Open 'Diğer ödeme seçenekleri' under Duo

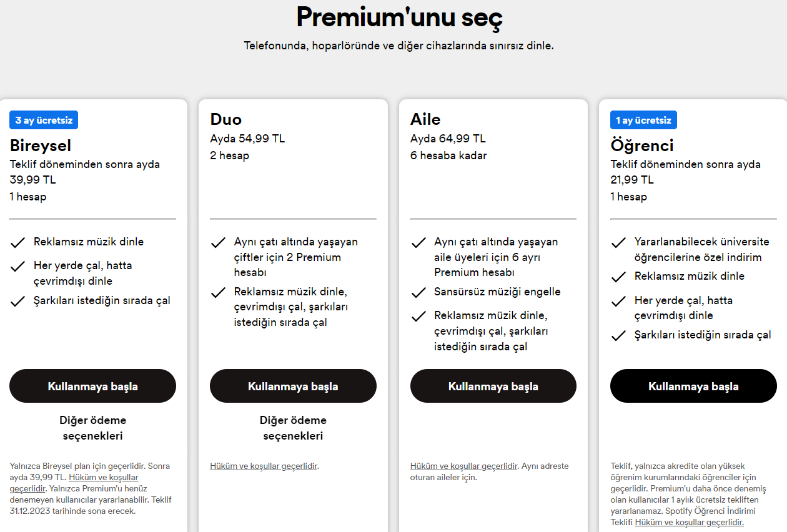click(x=293, y=428)
